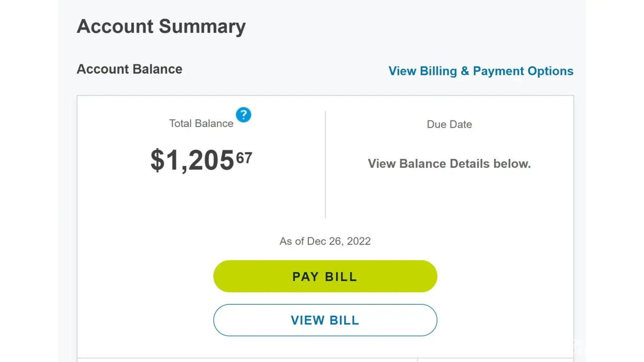Click the View Balance Details below text
This screenshot has width=644, height=362.
[x=449, y=164]
